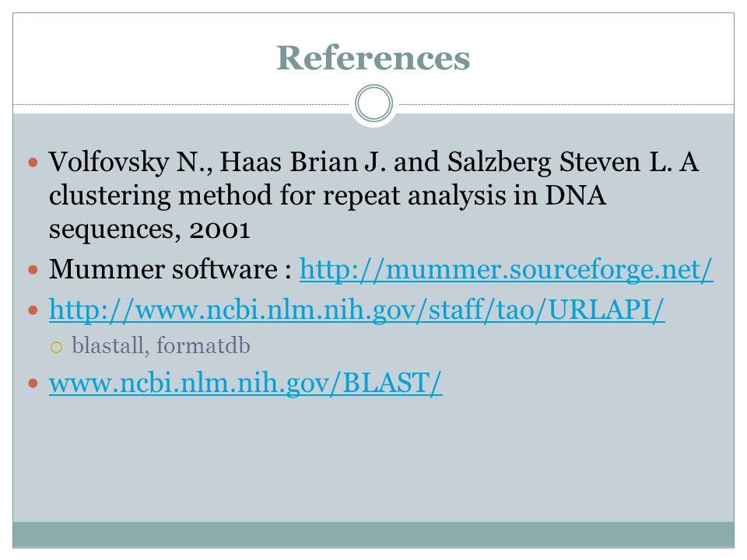Click the word 'DNA' in the citation
Screen dimensions: 747x560
576,196
